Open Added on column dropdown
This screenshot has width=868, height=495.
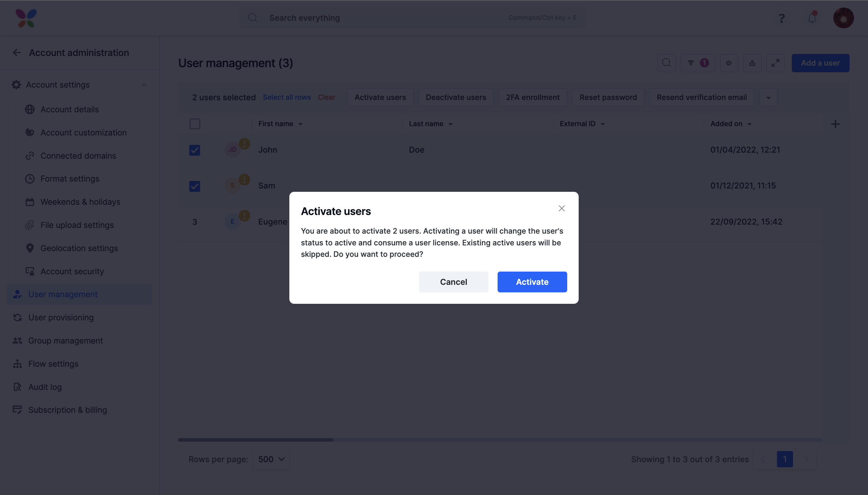coord(750,124)
